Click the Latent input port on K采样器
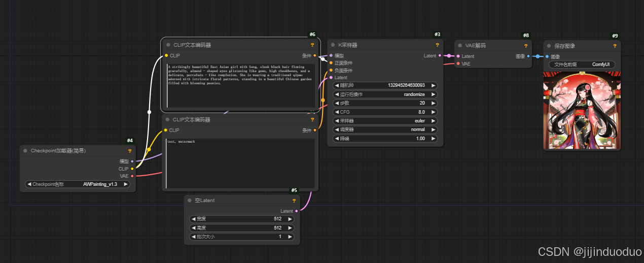 331,78
